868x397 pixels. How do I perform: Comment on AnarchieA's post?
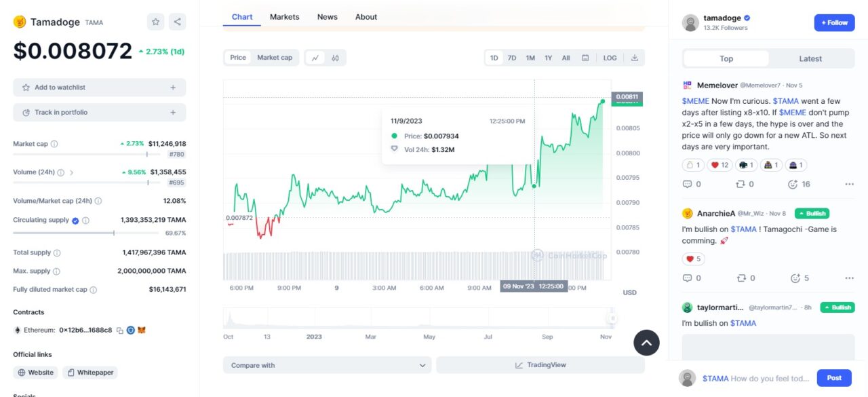(687, 278)
